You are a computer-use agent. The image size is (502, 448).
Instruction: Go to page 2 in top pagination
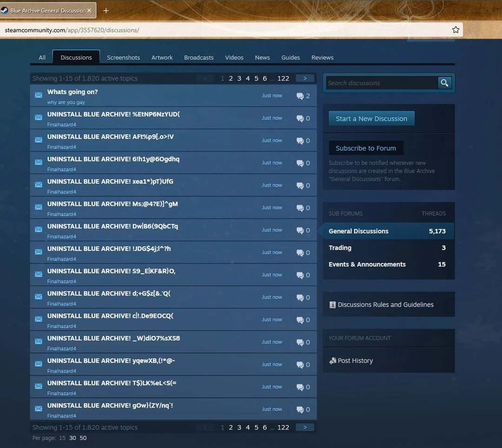click(x=231, y=79)
